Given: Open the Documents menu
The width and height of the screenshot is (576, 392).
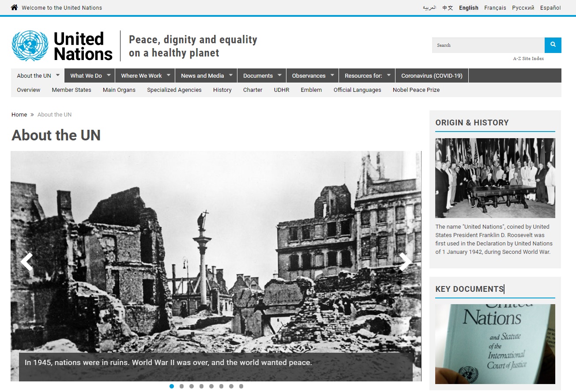Looking at the screenshot, I should point(258,75).
